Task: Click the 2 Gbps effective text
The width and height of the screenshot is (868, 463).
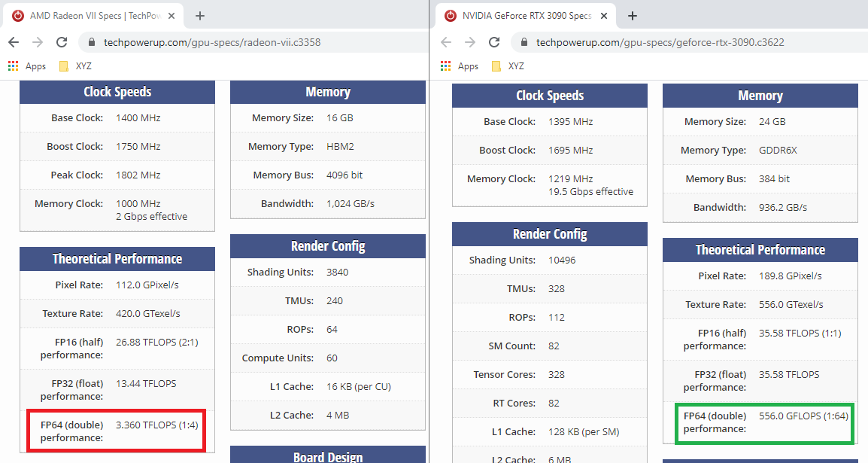Action: point(152,217)
